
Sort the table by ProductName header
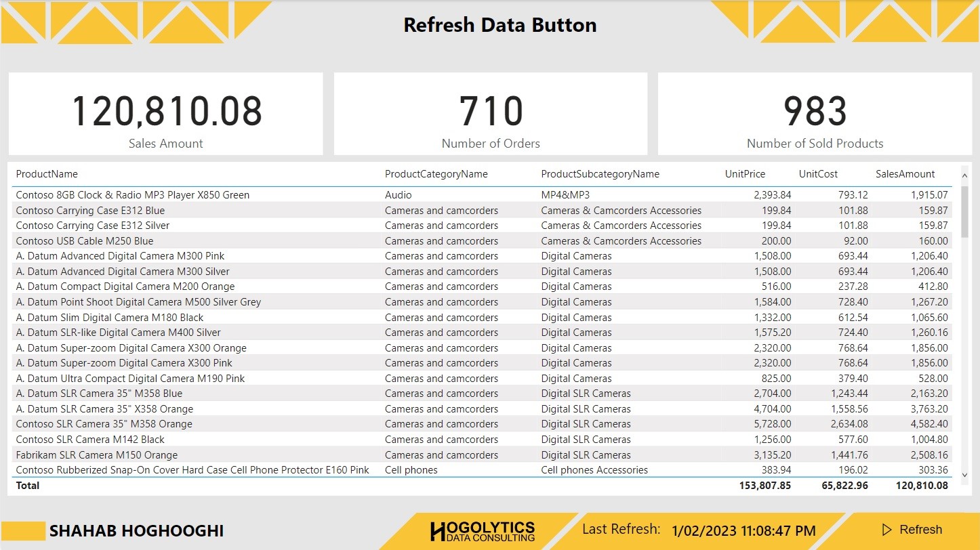tap(45, 174)
